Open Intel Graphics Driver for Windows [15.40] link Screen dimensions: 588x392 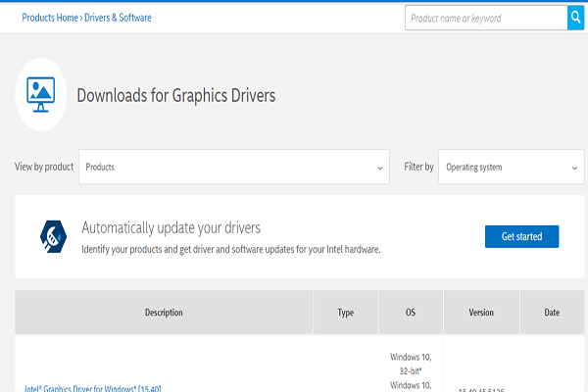[x=93, y=388]
